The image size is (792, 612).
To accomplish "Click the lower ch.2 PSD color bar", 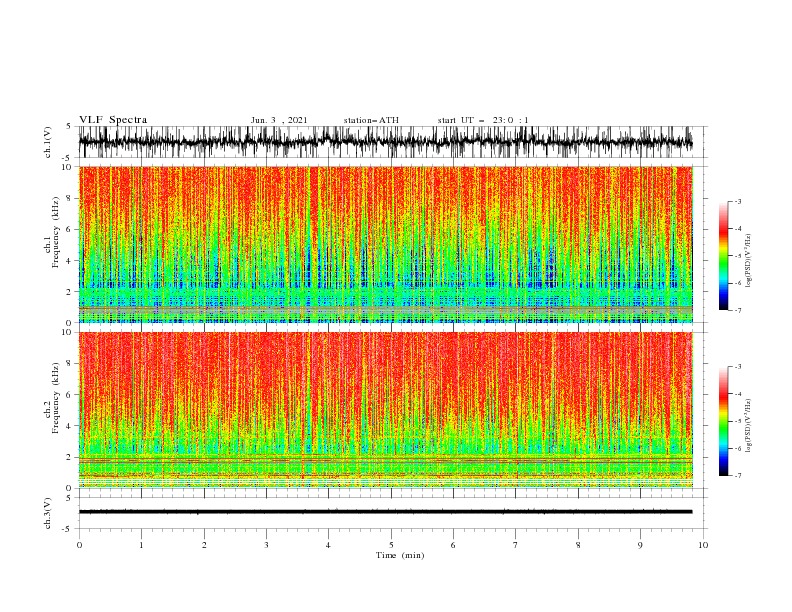I will click(723, 421).
